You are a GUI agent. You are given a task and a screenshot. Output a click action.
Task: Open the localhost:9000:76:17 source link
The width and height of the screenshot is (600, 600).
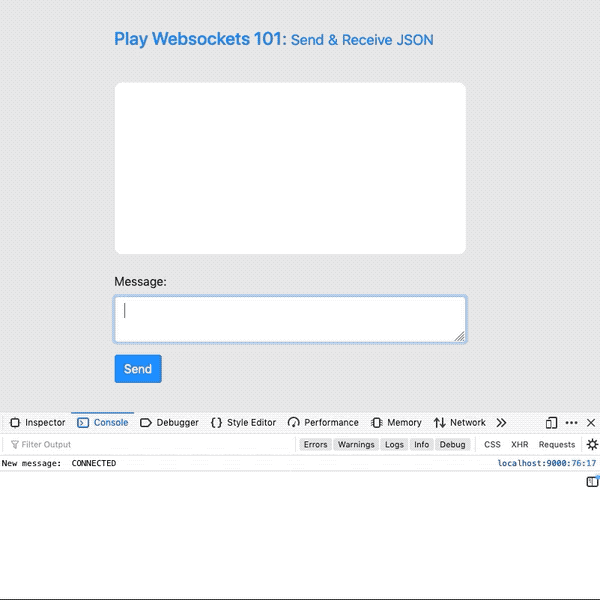click(x=546, y=463)
